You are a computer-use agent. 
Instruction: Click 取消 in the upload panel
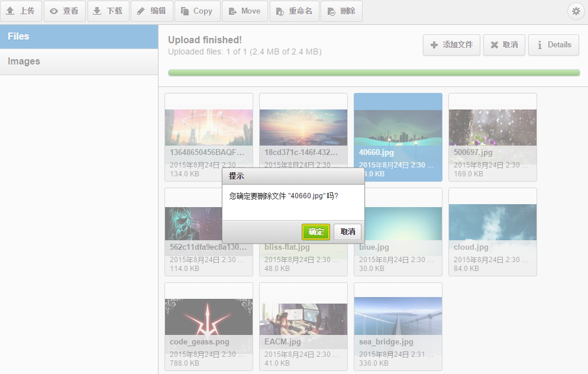[504, 44]
